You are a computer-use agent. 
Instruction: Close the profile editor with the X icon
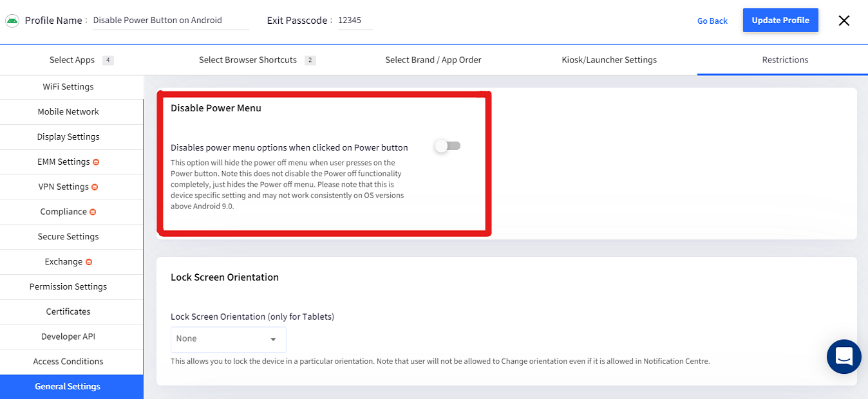click(844, 21)
